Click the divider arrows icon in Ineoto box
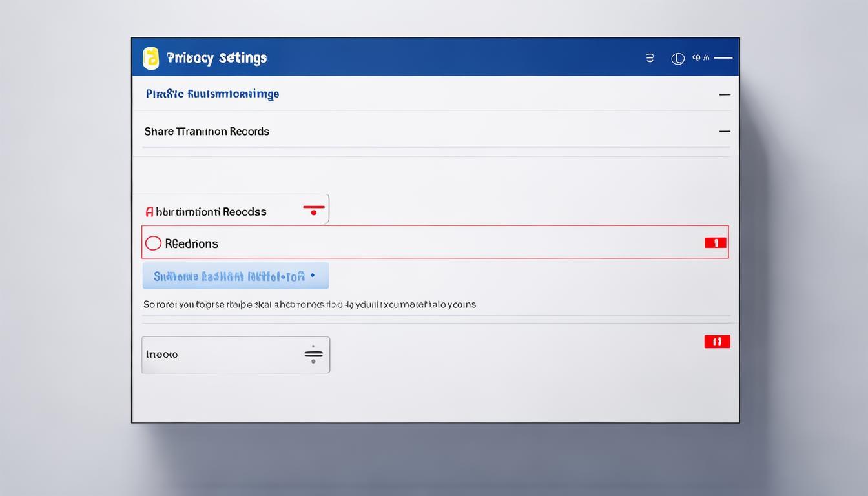This screenshot has height=496, width=868. click(313, 355)
